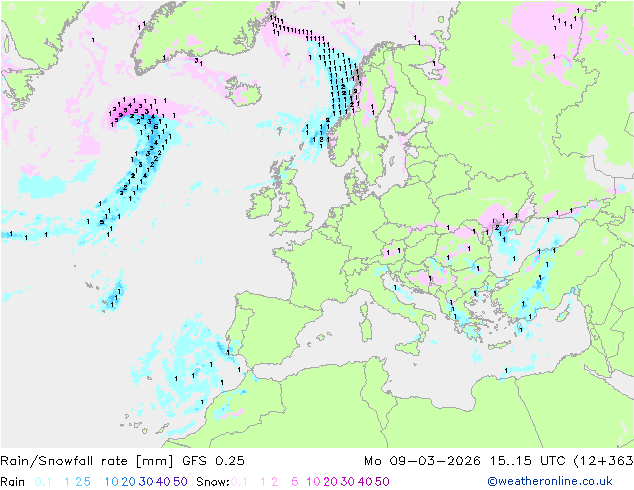Click the date "Mo 09-03-2026"
634x490 pixels.
(423, 461)
